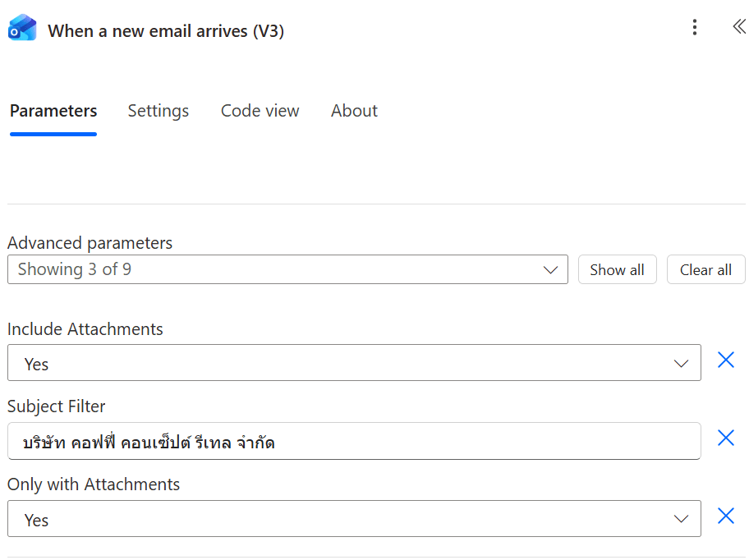Switch to the Parameters tab
The height and width of the screenshot is (560, 749).
pyautogui.click(x=53, y=111)
